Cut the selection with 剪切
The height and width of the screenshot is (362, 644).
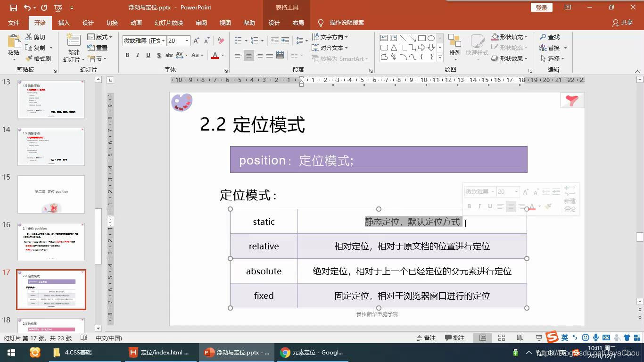point(36,37)
